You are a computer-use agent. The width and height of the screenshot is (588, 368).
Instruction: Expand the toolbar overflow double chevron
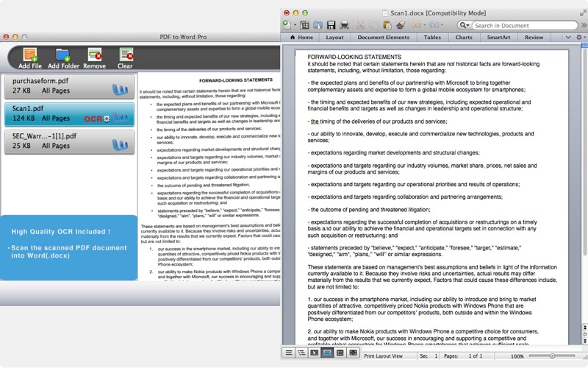(x=584, y=25)
